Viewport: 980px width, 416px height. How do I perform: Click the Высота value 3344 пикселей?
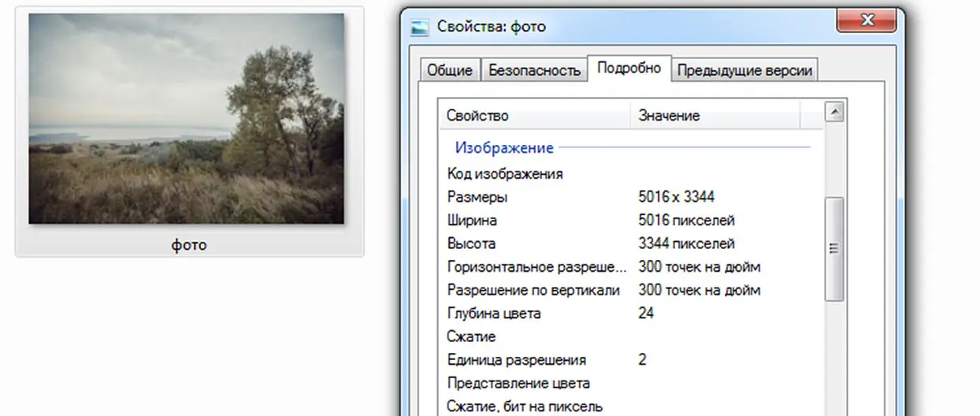point(686,243)
